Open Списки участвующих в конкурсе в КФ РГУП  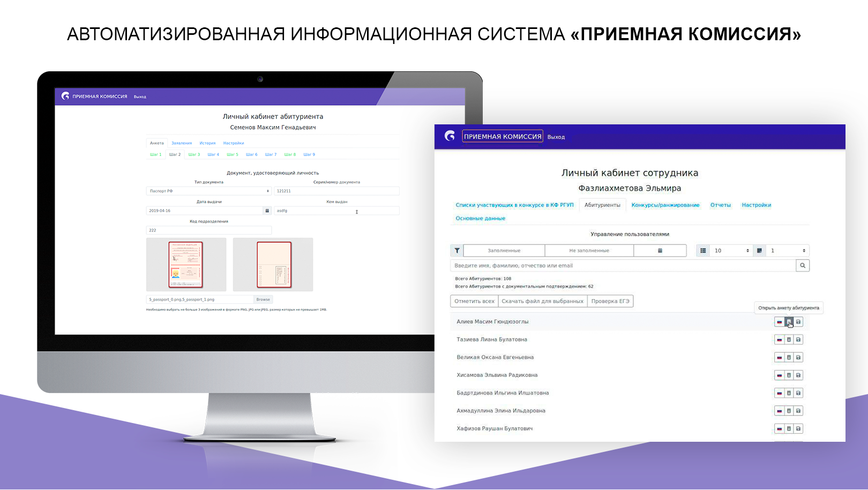[x=514, y=205]
